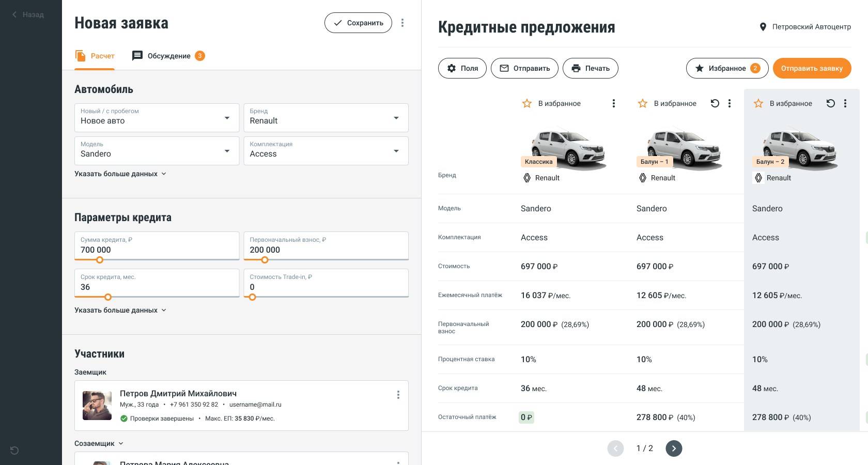Reset the Балун – 1 offer with refresh icon
The width and height of the screenshot is (868, 465).
point(715,103)
